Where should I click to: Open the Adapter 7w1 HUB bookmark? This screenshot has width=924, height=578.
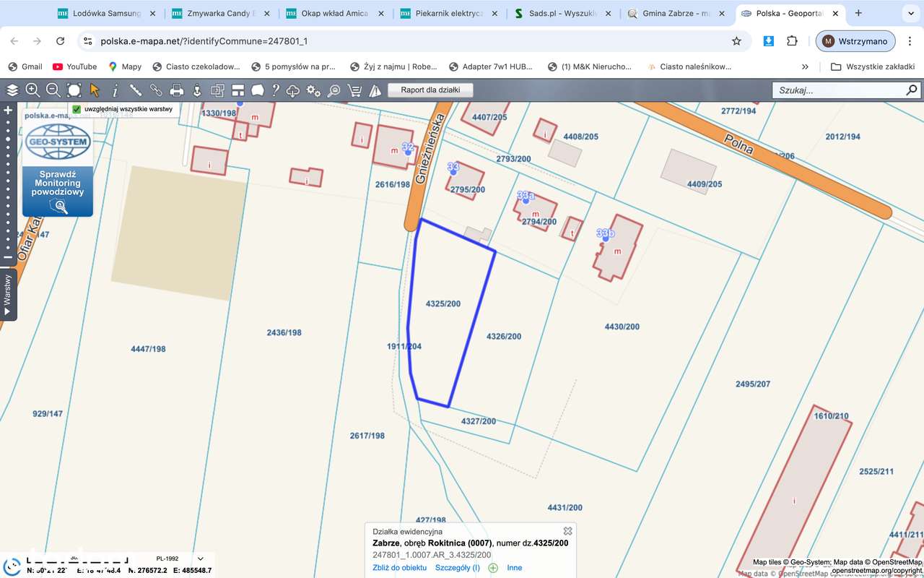click(491, 66)
